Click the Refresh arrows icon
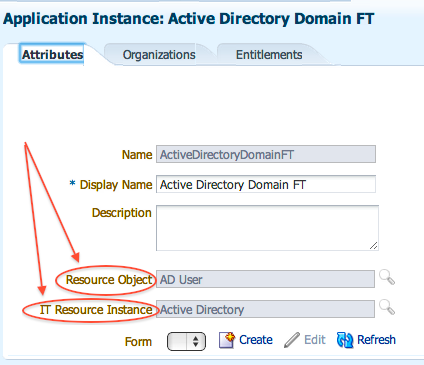This screenshot has width=424, height=365. point(345,340)
